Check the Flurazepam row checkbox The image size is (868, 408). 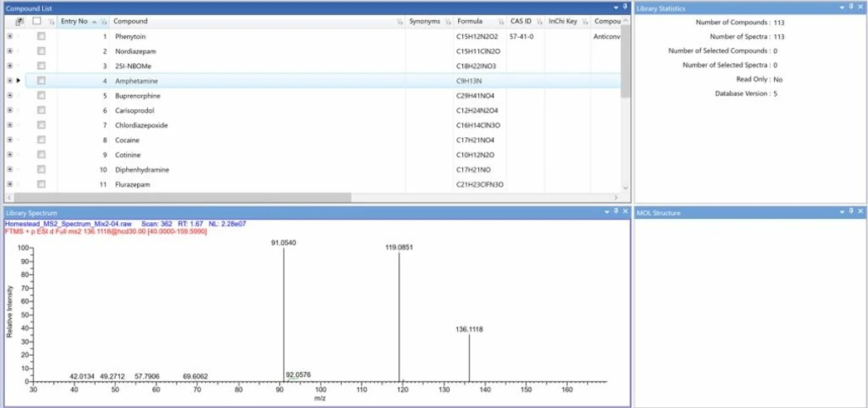click(41, 184)
